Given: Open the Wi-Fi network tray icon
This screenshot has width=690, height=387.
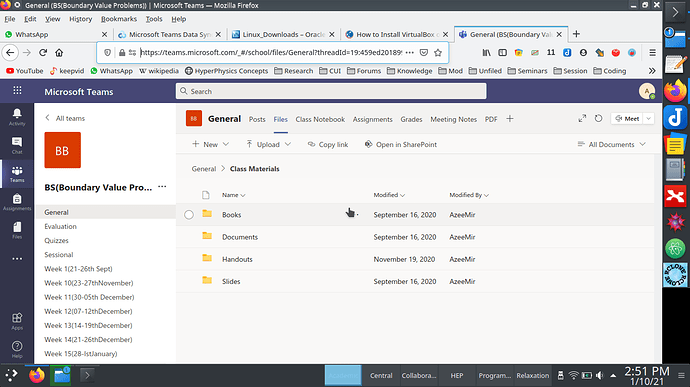Looking at the screenshot, I should pyautogui.click(x=573, y=376).
